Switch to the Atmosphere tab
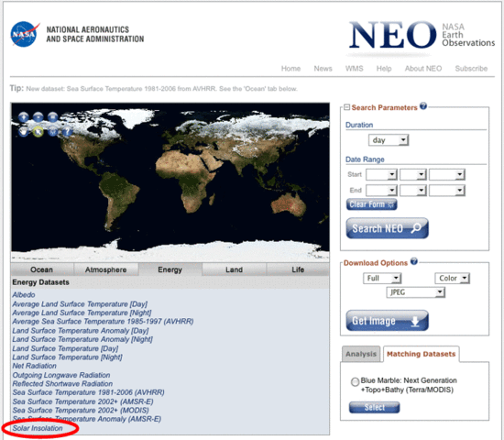This screenshot has height=440, width=504. click(105, 269)
